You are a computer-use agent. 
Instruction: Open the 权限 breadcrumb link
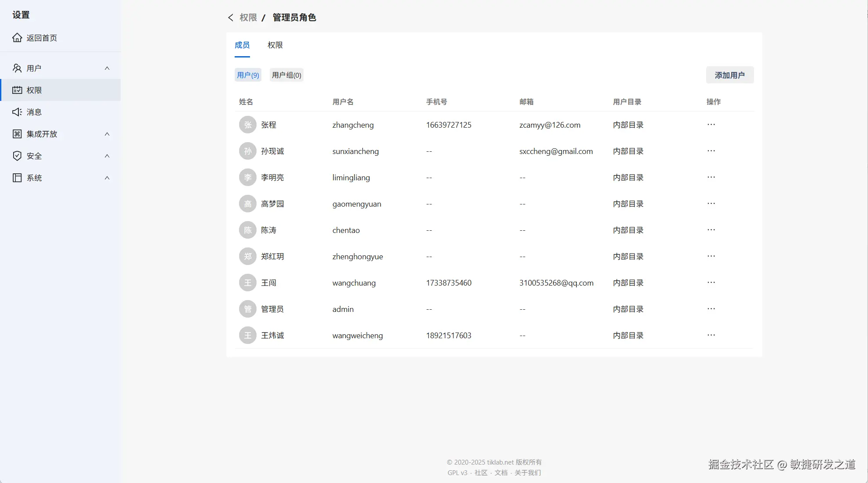click(x=248, y=18)
